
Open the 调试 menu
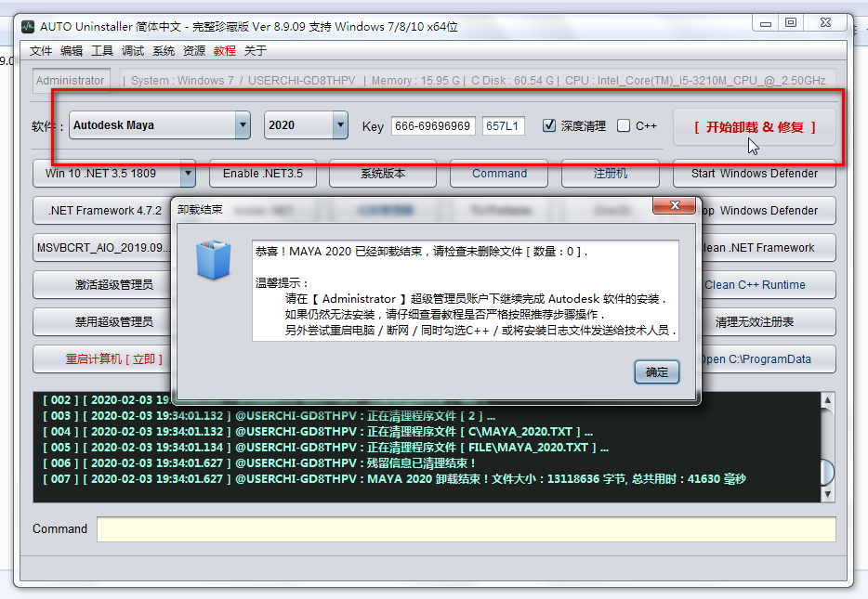click(x=133, y=51)
